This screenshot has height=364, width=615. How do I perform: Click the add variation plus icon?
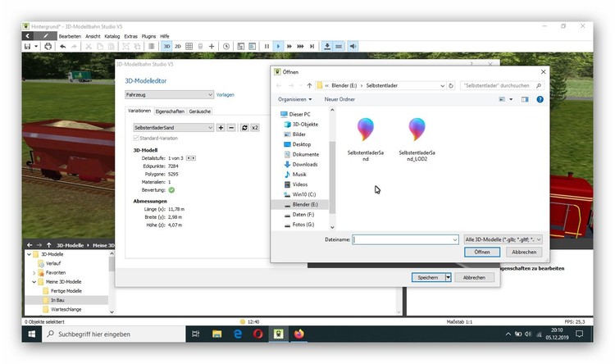coord(221,128)
